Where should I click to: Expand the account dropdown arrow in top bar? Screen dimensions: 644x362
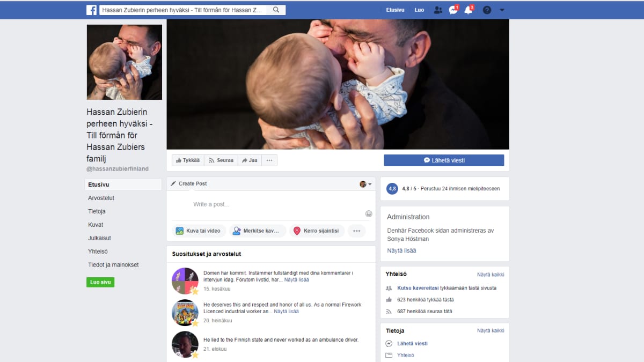pyautogui.click(x=502, y=10)
